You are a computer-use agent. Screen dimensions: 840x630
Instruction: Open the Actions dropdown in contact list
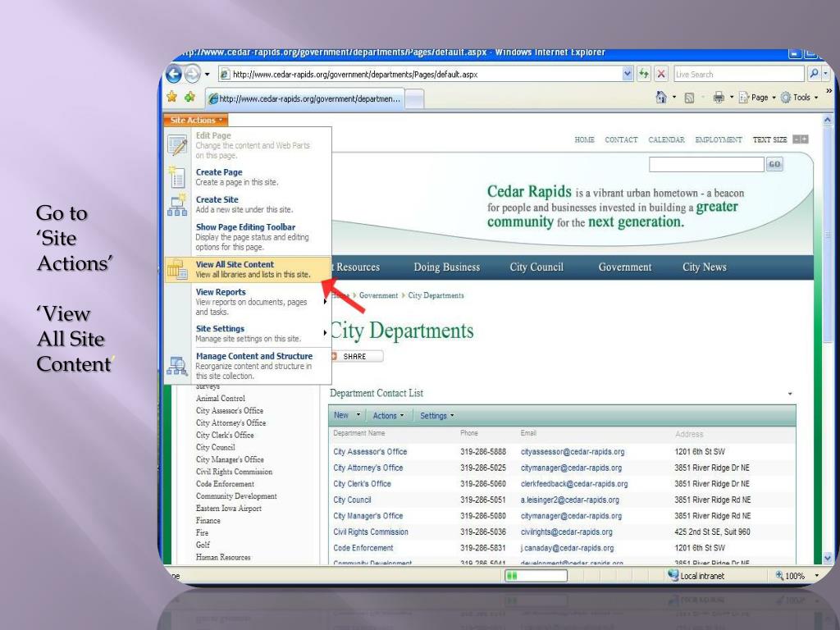point(388,416)
